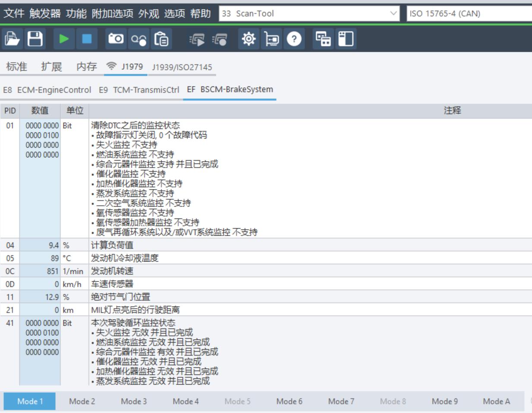Click the Mode 9 button
Screen dimensions: 532x413
point(444,401)
